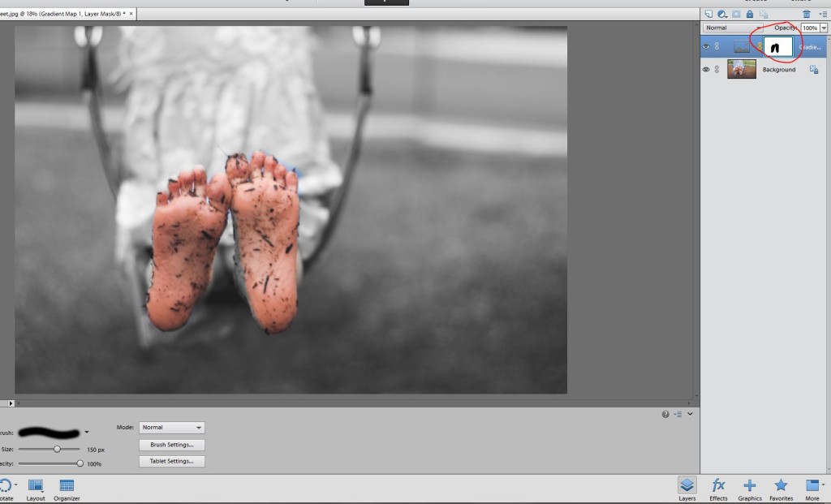The width and height of the screenshot is (831, 504).
Task: Open the Favorites panel
Action: pos(781,488)
